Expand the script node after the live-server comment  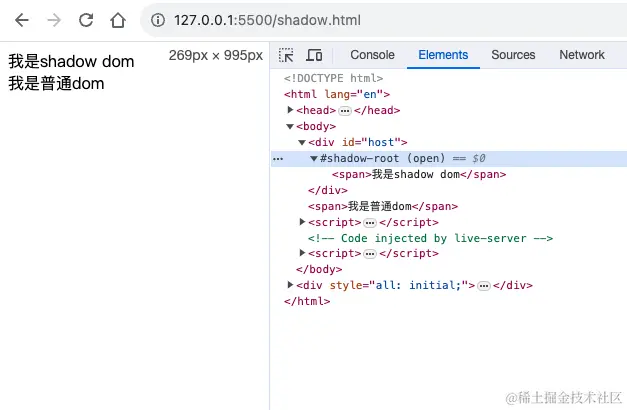click(303, 253)
